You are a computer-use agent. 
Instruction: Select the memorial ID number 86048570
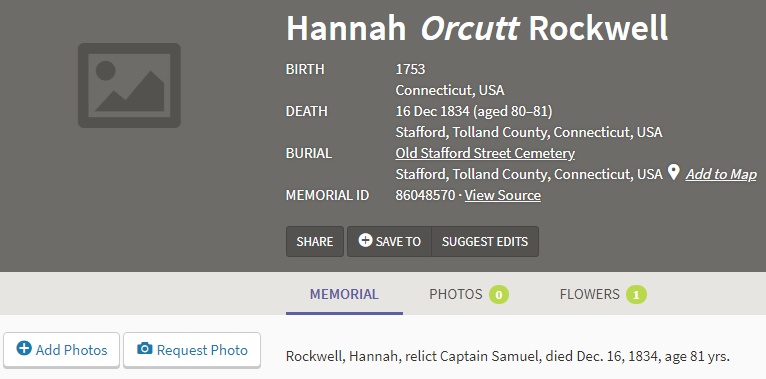tap(426, 195)
